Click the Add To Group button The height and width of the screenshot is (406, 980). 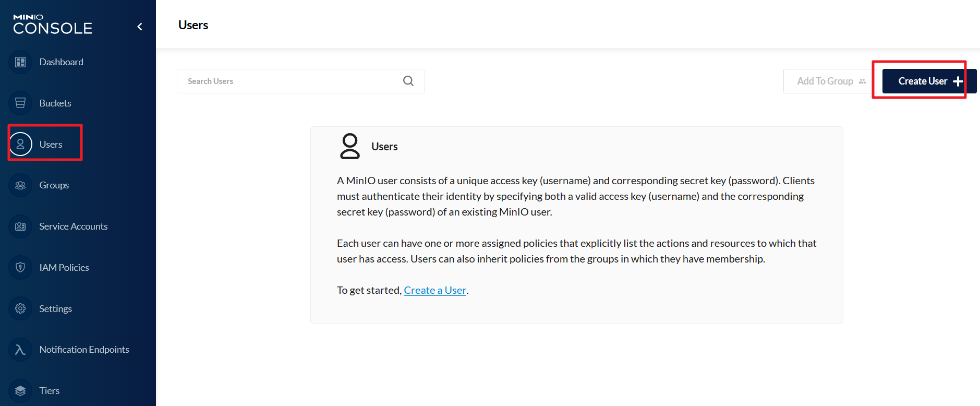830,81
